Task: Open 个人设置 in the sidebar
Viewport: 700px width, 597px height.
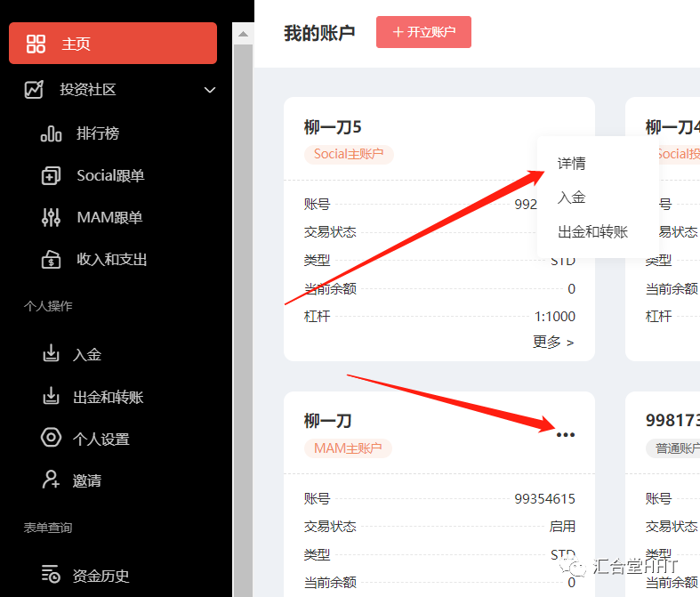Action: click(x=101, y=440)
